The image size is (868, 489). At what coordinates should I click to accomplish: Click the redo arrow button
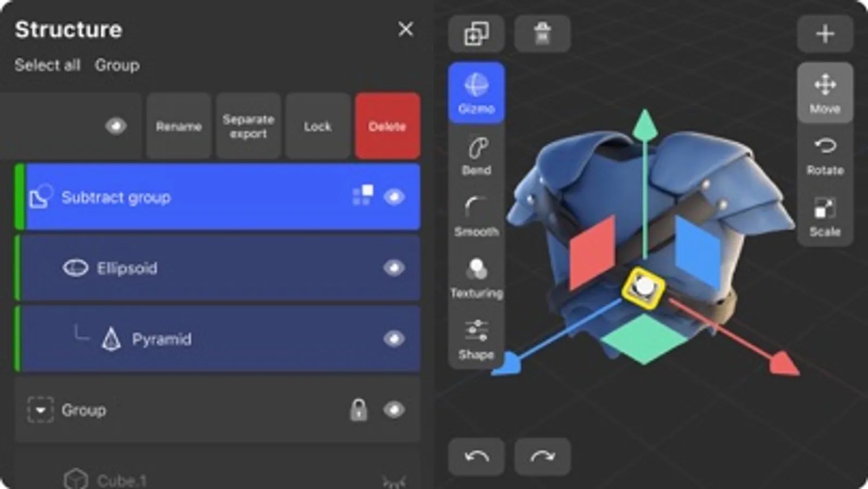click(542, 456)
